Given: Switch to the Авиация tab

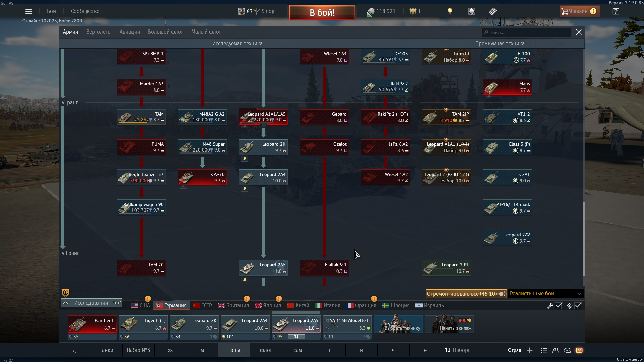Looking at the screenshot, I should (130, 32).
